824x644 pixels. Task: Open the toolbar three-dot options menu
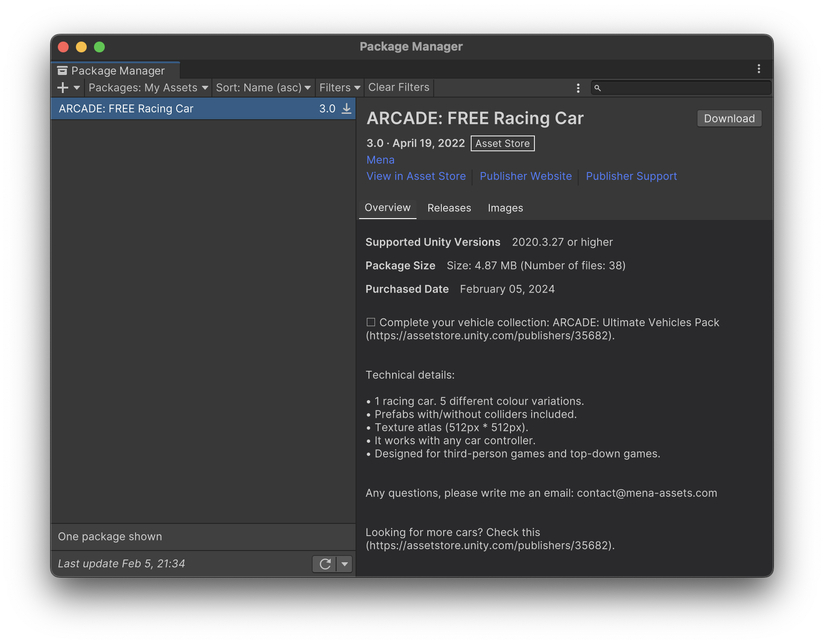tap(578, 88)
